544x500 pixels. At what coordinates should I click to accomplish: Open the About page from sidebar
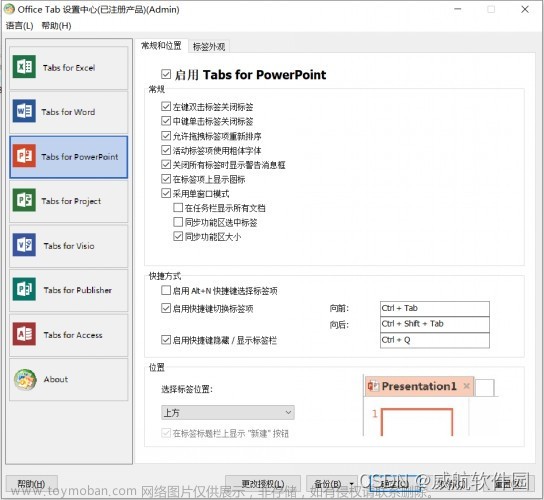[x=69, y=379]
